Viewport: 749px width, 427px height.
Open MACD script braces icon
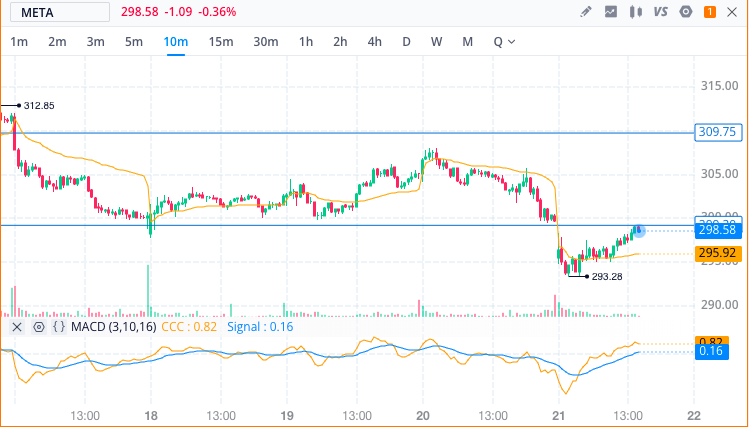pyautogui.click(x=59, y=327)
